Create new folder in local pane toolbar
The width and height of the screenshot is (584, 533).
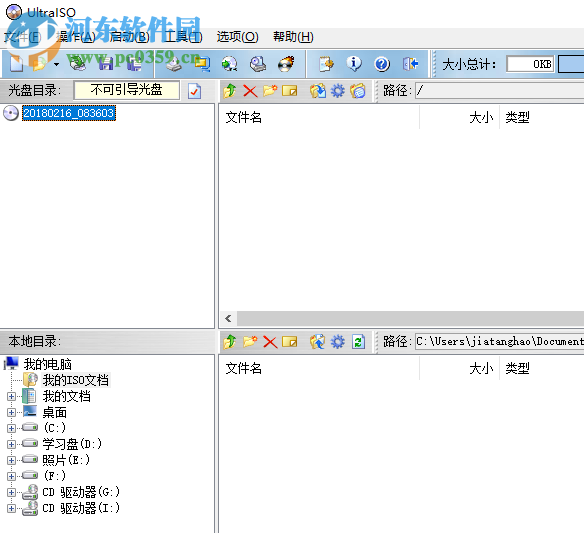tap(250, 341)
